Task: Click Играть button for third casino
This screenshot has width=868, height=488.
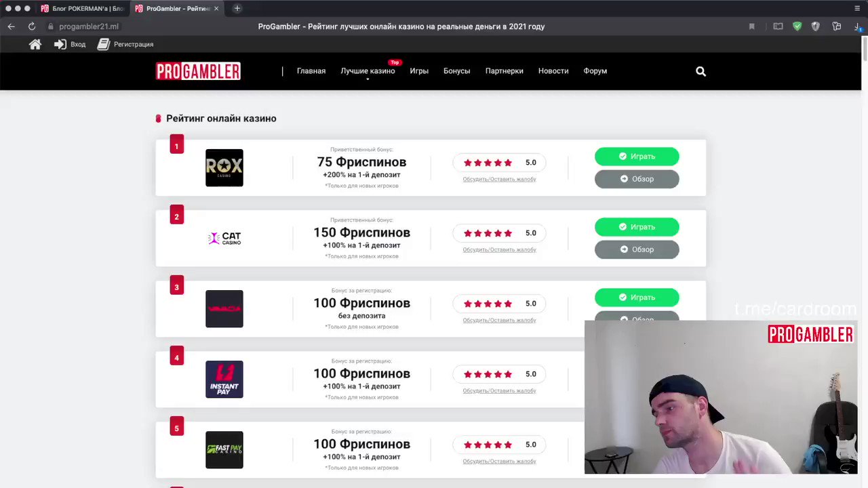Action: coord(637,298)
